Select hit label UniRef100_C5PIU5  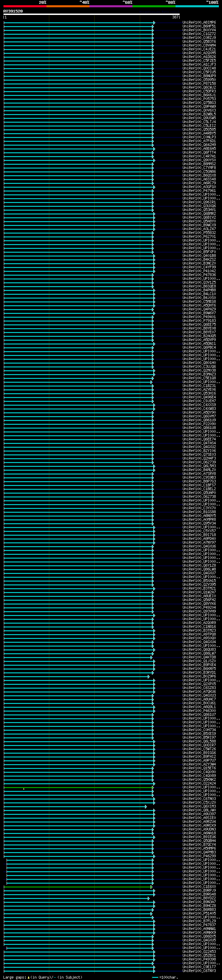pyautogui.click(x=199, y=72)
